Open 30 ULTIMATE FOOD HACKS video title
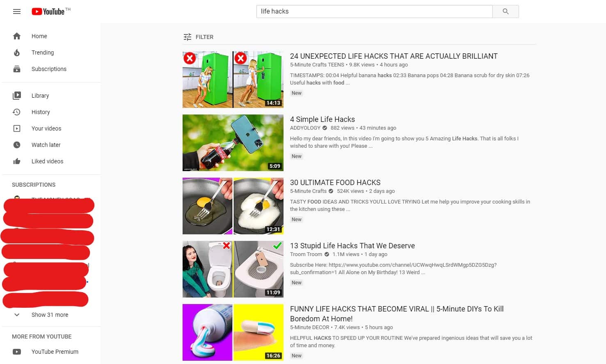 [335, 183]
